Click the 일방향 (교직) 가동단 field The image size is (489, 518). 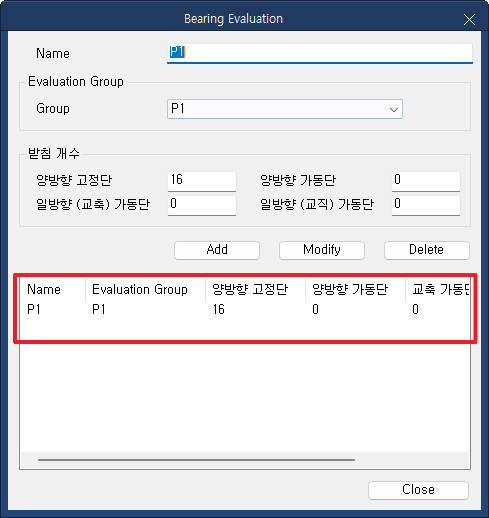[x=426, y=205]
